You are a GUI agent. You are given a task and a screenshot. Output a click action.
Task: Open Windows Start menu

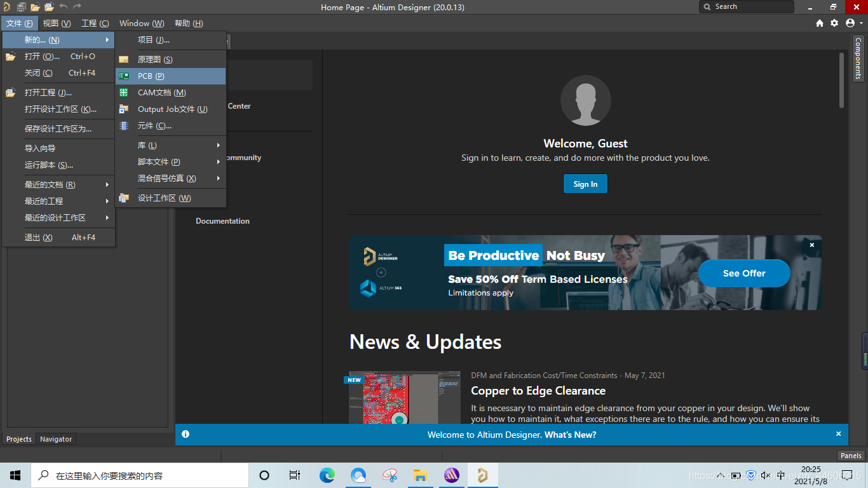[x=15, y=475]
